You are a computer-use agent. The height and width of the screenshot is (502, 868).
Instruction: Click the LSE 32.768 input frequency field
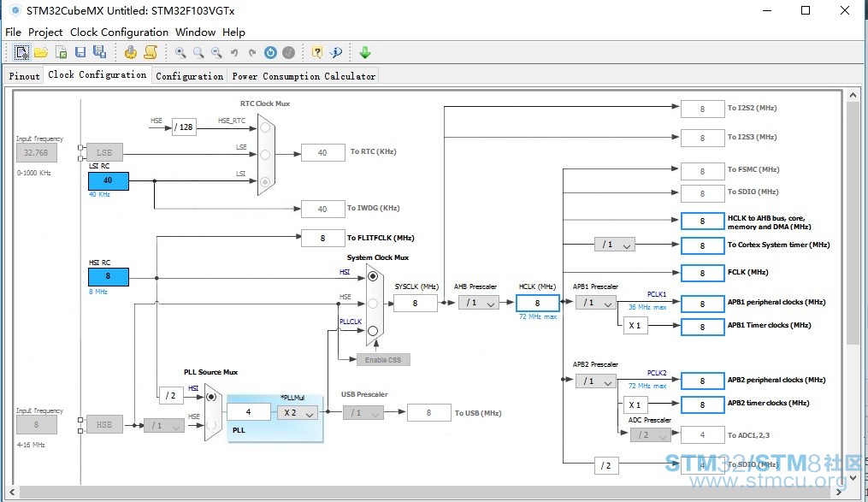pyautogui.click(x=37, y=153)
